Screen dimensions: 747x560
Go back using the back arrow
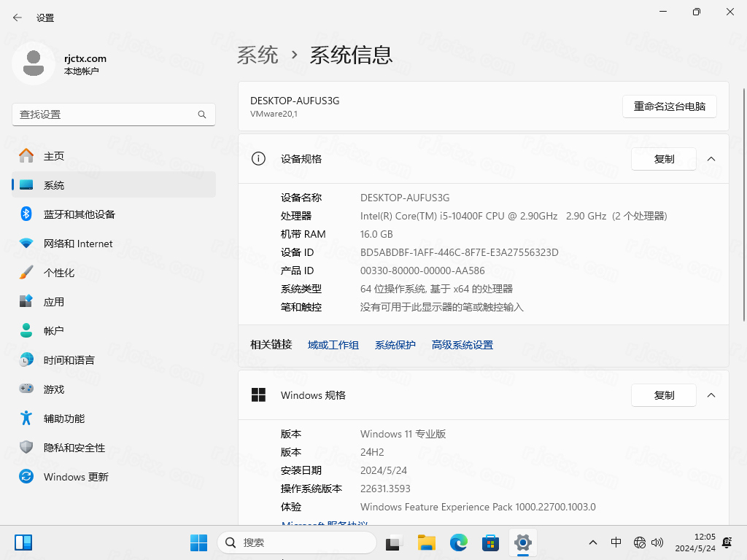coord(18,18)
